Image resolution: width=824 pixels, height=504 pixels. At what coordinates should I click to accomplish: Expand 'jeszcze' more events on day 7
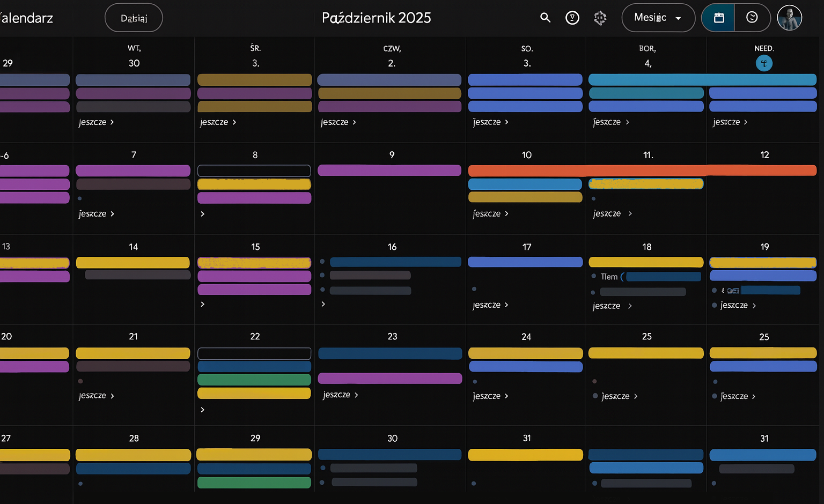pos(97,213)
